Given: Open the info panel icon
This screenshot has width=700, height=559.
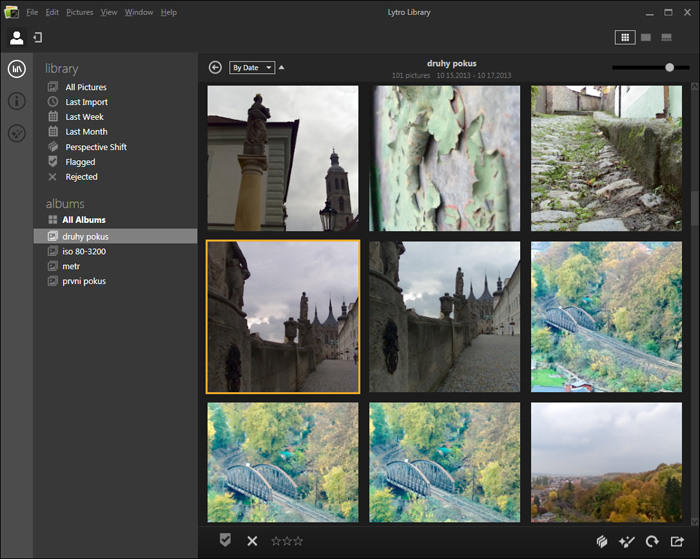Looking at the screenshot, I should pos(16,101).
